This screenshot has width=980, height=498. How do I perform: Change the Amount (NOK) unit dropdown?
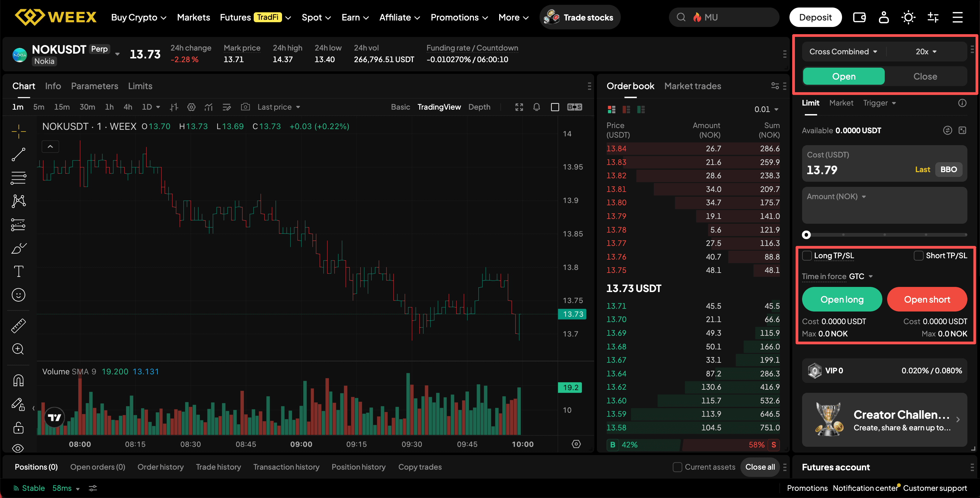click(837, 197)
